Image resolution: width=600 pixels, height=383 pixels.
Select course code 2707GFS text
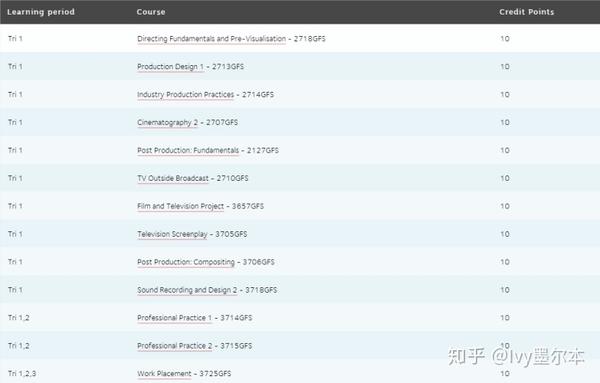[222, 122]
